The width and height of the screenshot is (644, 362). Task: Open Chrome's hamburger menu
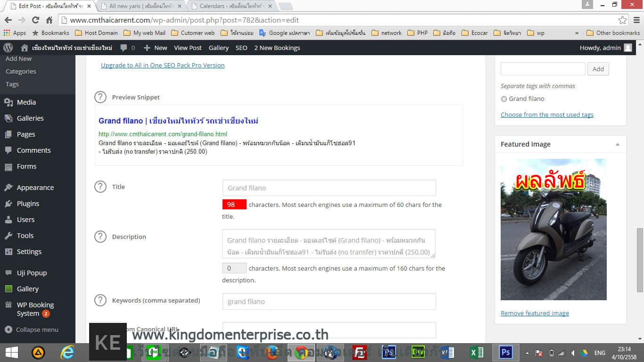pos(636,20)
